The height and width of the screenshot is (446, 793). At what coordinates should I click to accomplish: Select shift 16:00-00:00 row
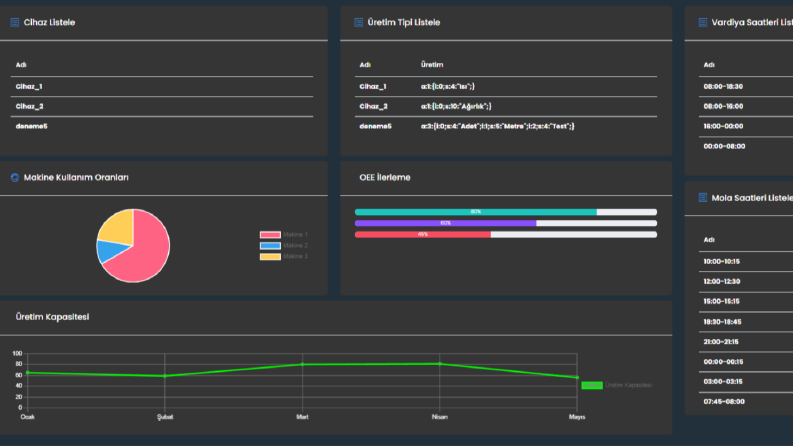click(x=746, y=126)
